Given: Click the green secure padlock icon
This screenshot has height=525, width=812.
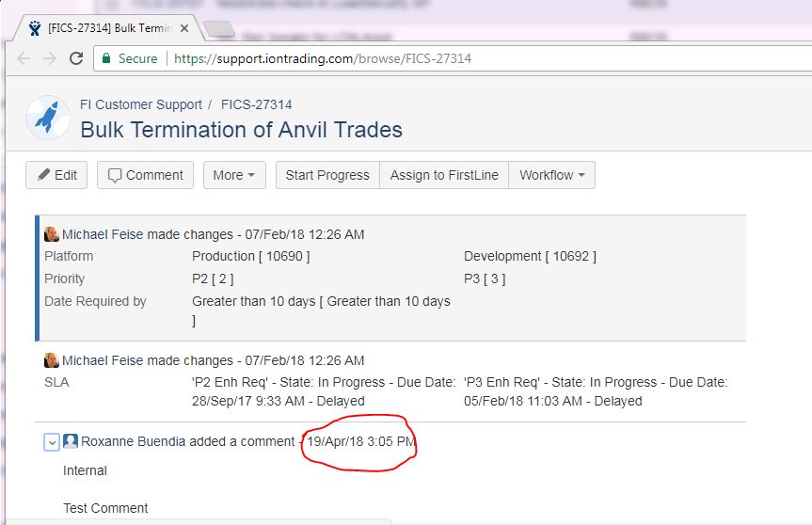Looking at the screenshot, I should click(x=106, y=58).
